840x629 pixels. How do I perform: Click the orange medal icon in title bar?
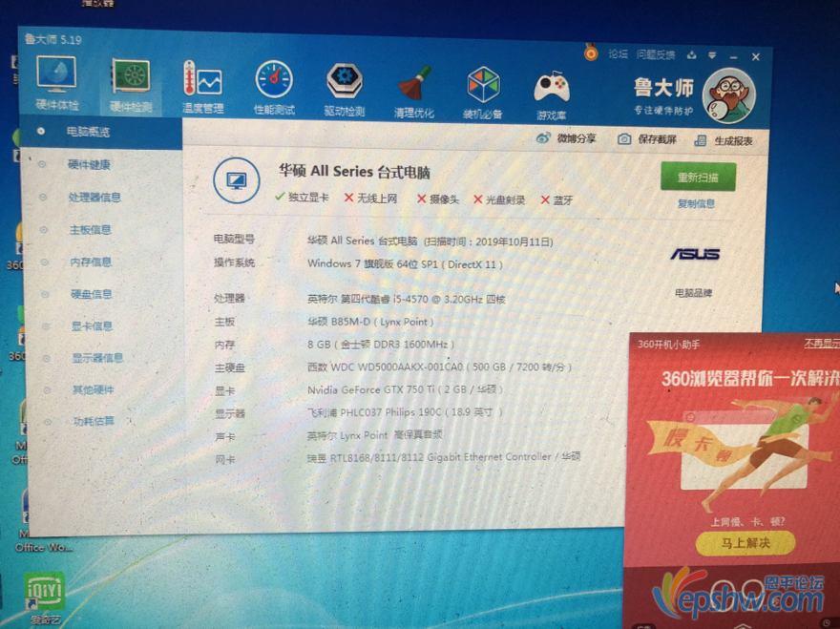pos(591,52)
